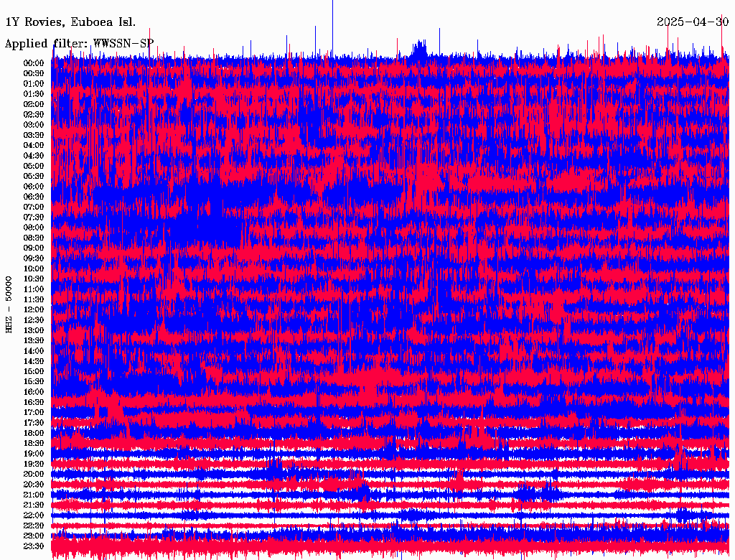Screen dimensions: 735x560
Task: Click the 01:30 time label
Action: pyautogui.click(x=33, y=94)
